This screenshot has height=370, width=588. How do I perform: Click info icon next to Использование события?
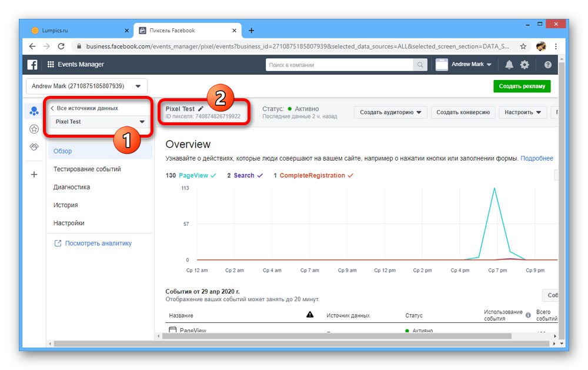click(x=528, y=315)
